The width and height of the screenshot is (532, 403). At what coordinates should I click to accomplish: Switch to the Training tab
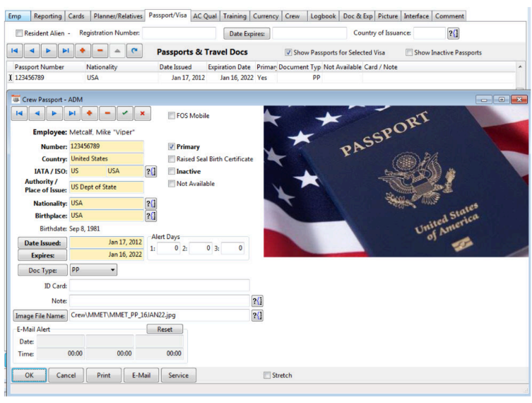tap(235, 16)
